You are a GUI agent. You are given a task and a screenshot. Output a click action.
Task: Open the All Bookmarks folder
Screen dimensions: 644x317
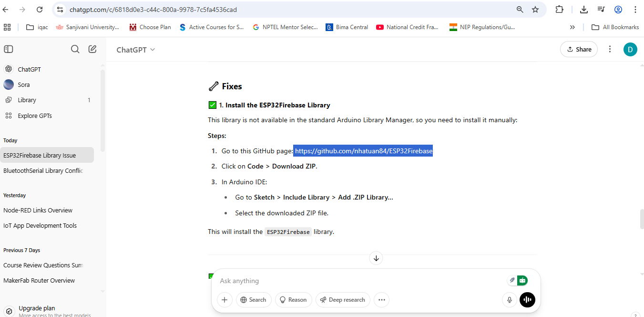615,27
